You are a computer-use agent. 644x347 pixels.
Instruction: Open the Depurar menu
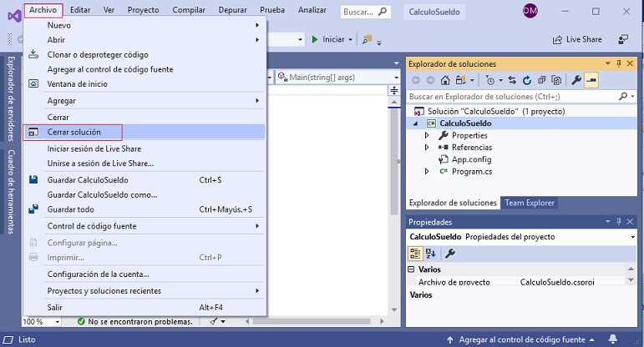232,10
